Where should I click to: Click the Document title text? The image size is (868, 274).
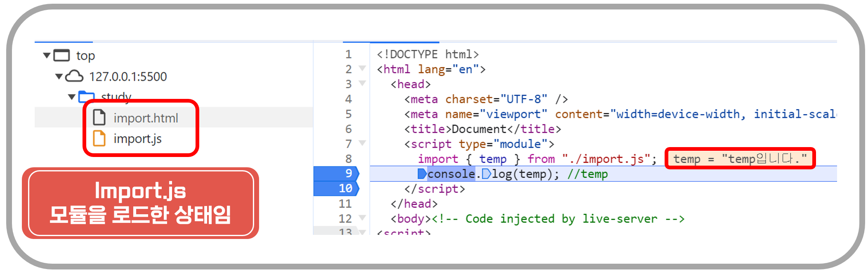[x=479, y=129]
